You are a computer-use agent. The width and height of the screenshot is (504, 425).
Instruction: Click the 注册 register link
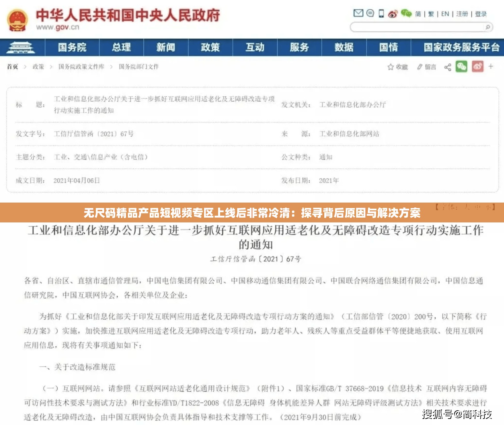coord(462,14)
